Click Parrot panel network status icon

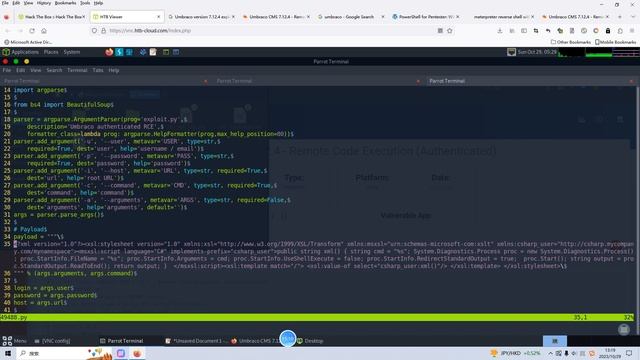511,52
